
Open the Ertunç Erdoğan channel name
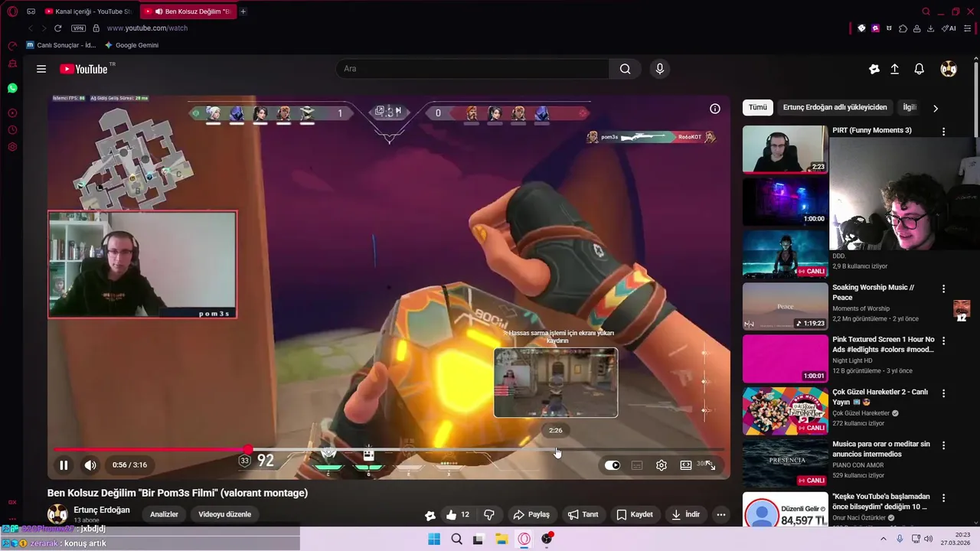click(102, 510)
